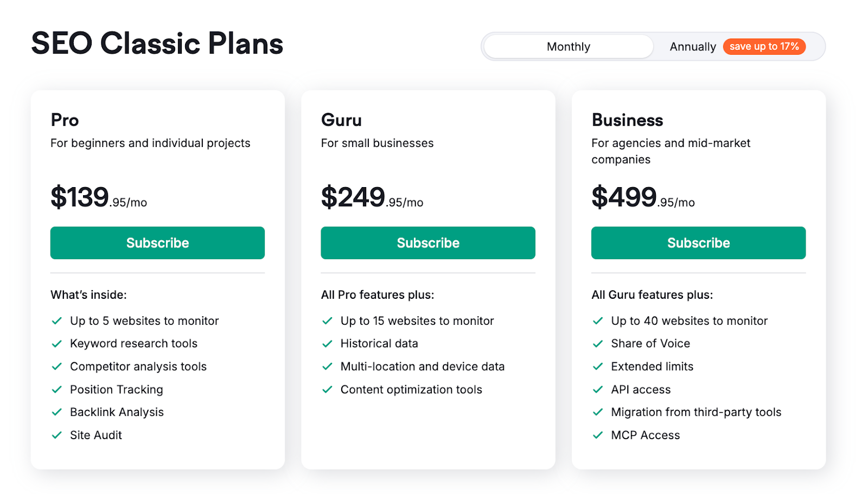Subscribe to the Guru plan

click(428, 242)
